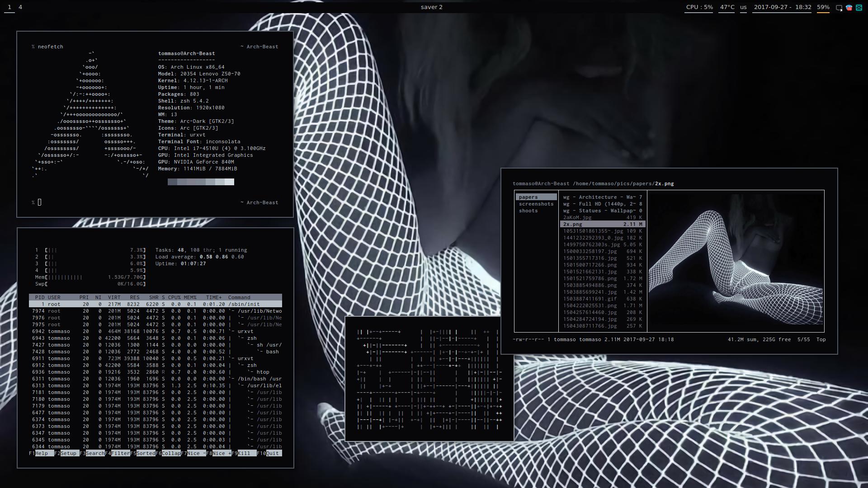
Task: Click the Load average line in htop
Action: [199, 257]
